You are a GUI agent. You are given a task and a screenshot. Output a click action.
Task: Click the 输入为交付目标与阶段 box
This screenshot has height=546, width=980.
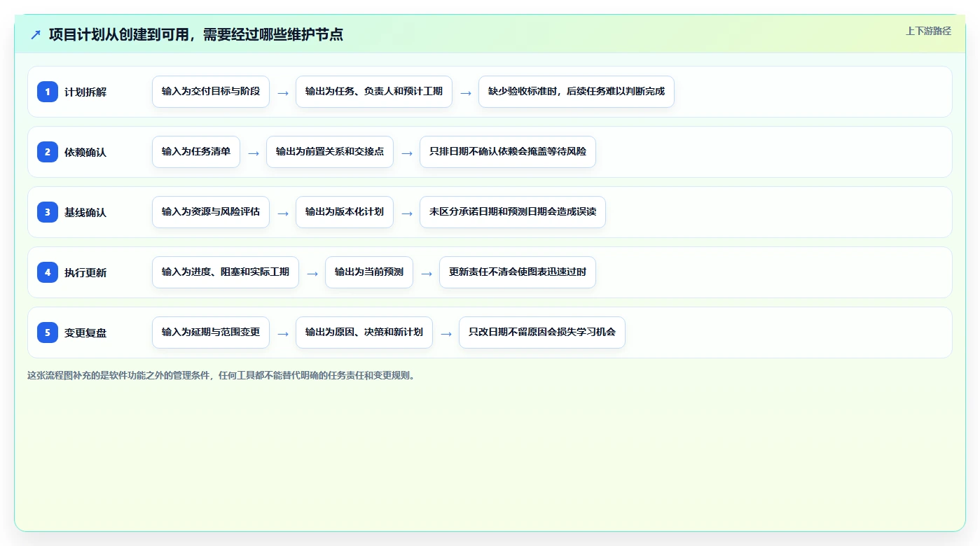tap(211, 92)
